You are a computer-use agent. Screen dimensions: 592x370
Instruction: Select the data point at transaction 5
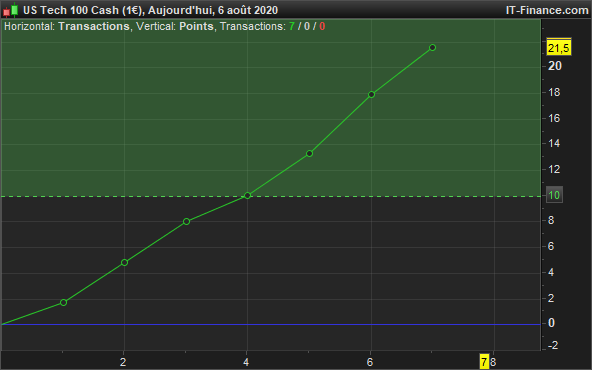(x=309, y=154)
